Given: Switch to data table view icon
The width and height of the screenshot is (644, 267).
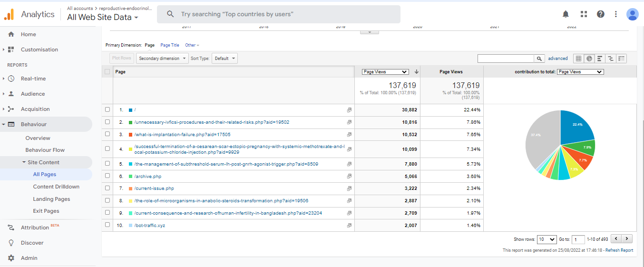Looking at the screenshot, I should pyautogui.click(x=578, y=59).
